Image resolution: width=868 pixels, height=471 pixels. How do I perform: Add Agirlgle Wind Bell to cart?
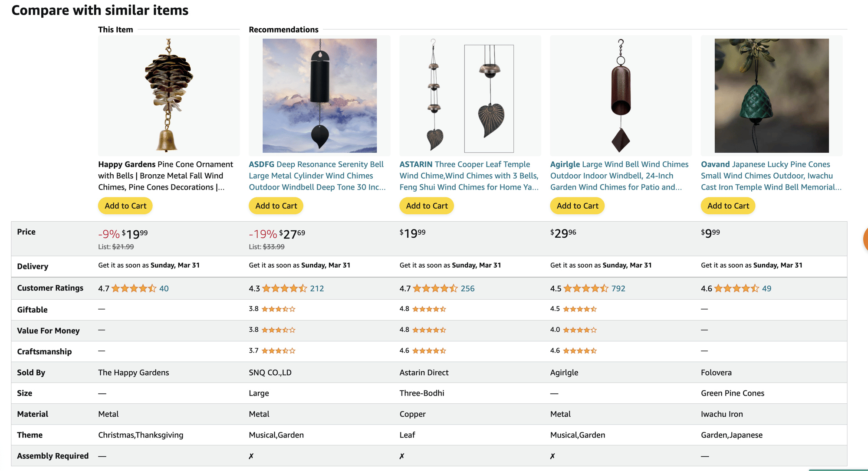point(577,206)
